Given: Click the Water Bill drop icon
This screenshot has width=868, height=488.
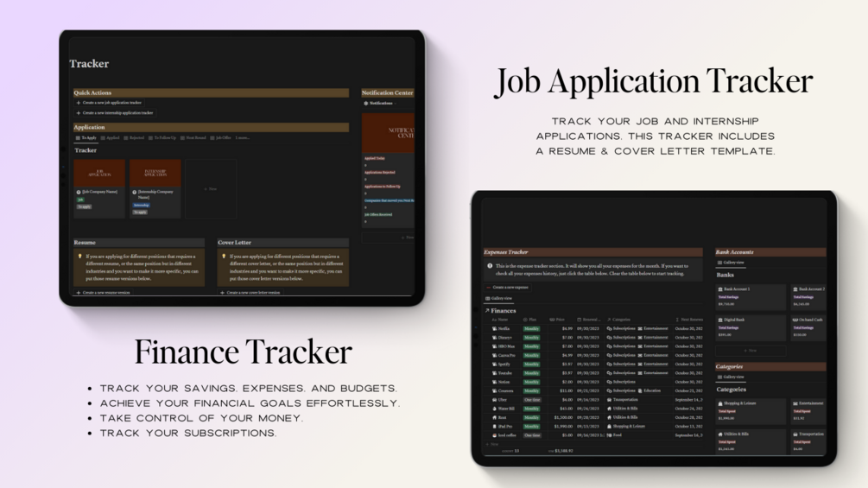Looking at the screenshot, I should [x=494, y=409].
